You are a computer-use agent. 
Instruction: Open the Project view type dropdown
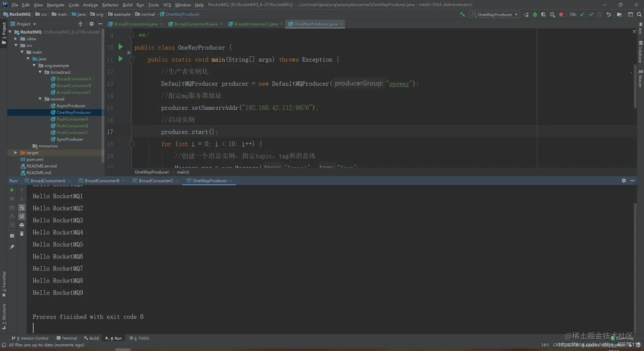pos(23,24)
